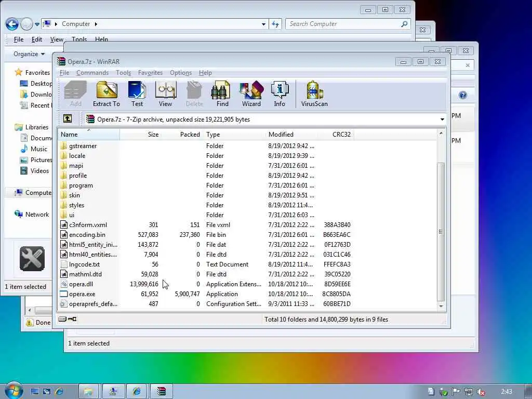Open the Windows Start button

13,391
